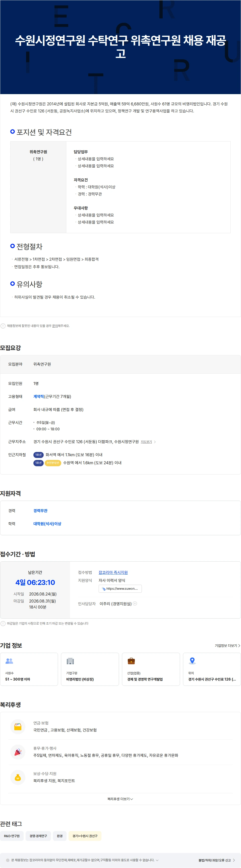
Task: Click the 이주리 (경영지원실) contact name
Action: tap(116, 604)
